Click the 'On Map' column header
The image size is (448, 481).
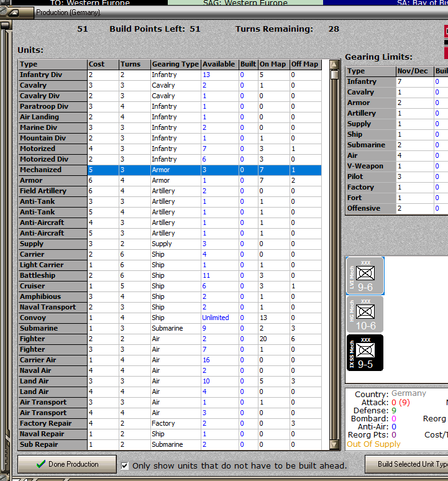tap(274, 64)
